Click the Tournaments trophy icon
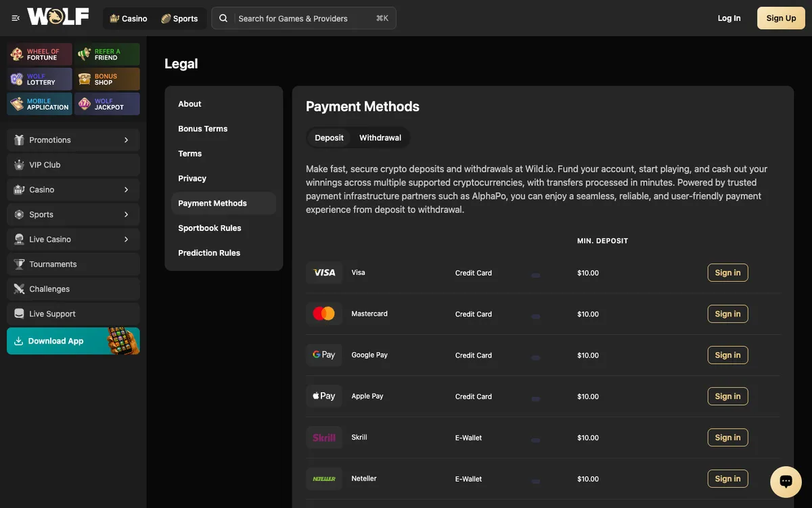812x508 pixels. (19, 264)
